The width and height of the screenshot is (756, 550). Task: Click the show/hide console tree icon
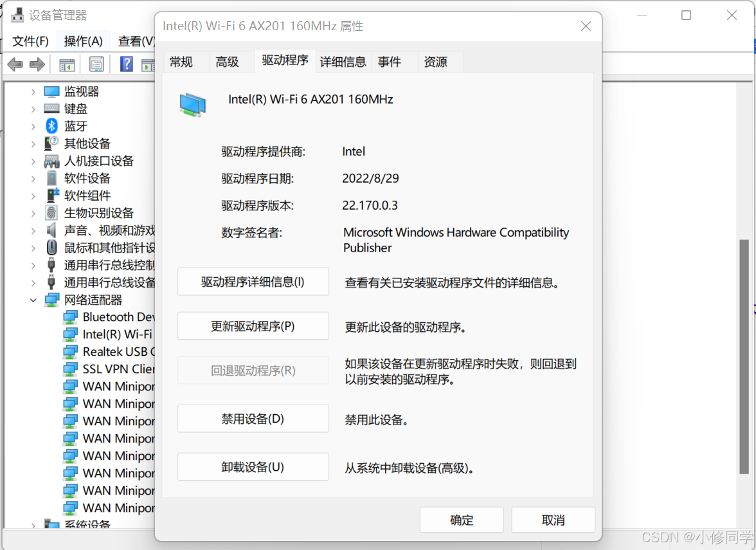click(x=67, y=64)
